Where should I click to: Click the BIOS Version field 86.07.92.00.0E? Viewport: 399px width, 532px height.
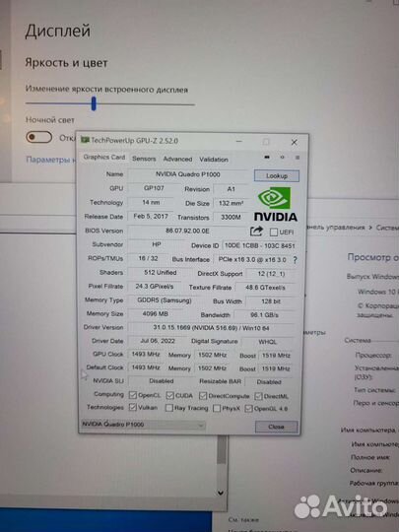(x=187, y=232)
